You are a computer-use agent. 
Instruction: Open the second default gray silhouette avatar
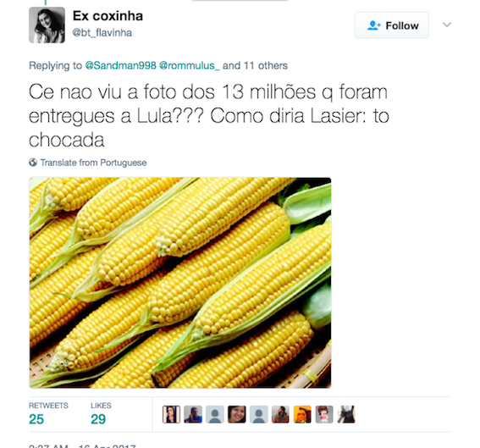(x=259, y=414)
